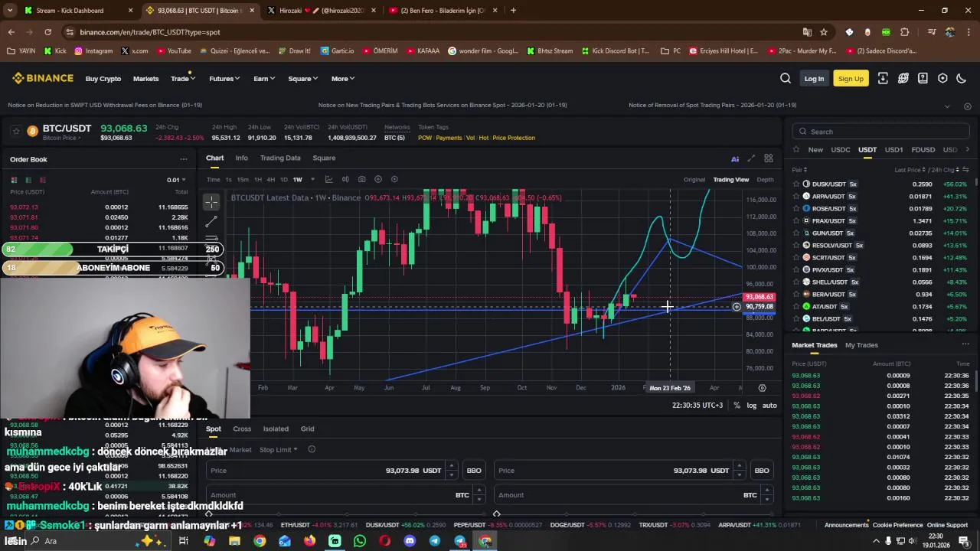980x551 pixels.
Task: Toggle log scale on chart
Action: (x=751, y=406)
